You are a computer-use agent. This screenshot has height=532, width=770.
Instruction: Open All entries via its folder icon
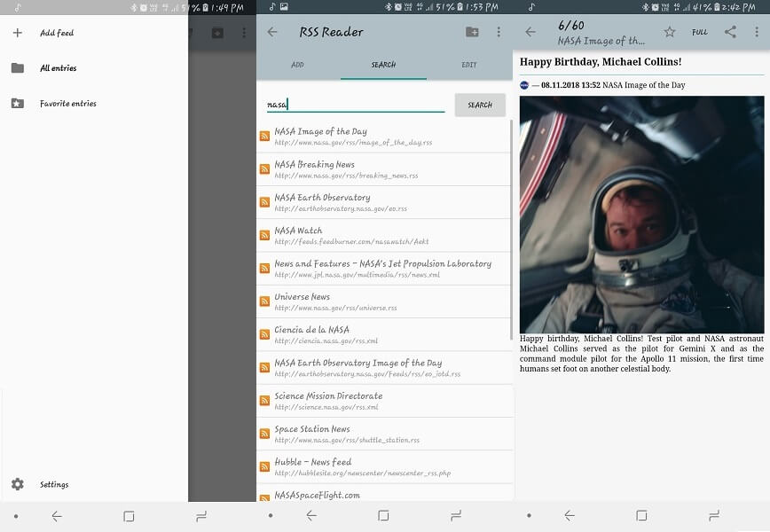click(17, 67)
